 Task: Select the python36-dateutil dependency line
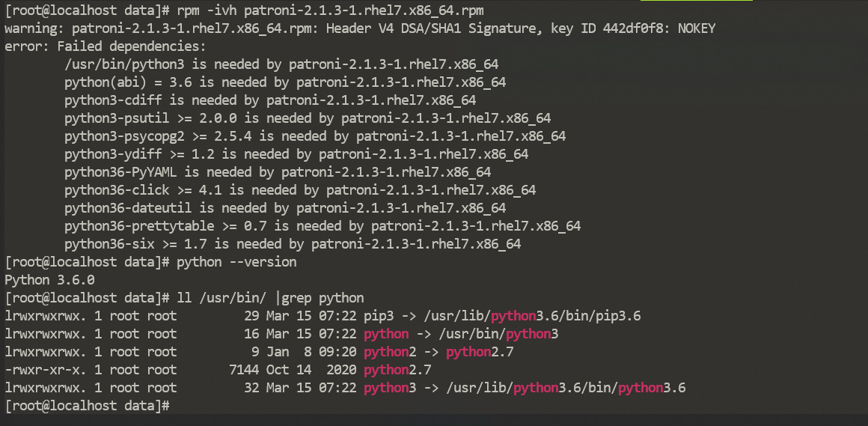(x=285, y=207)
